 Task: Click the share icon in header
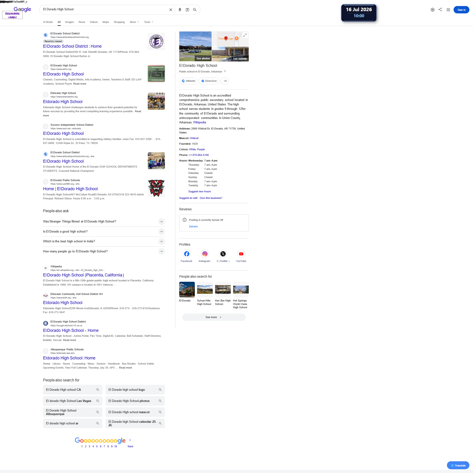(x=443, y=10)
